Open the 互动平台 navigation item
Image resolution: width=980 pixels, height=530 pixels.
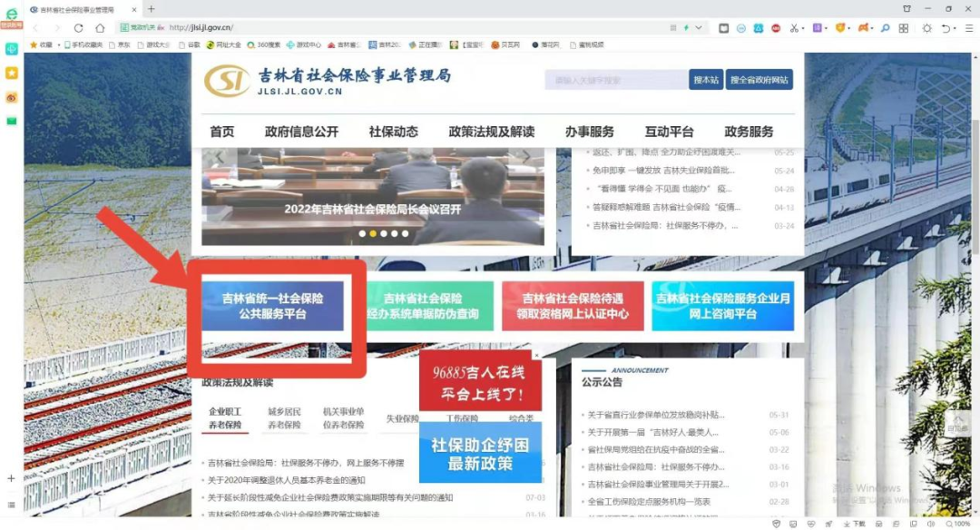(x=669, y=132)
